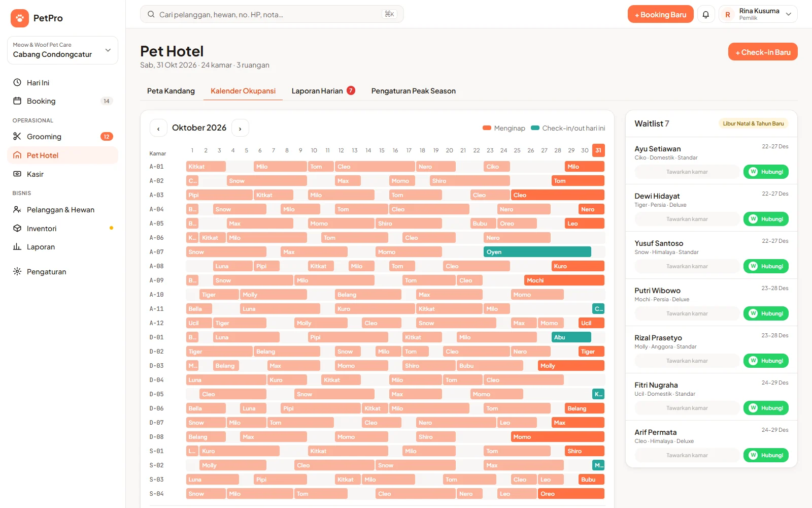Image resolution: width=812 pixels, height=508 pixels.
Task: Click the Inventori box icon
Action: (17, 228)
